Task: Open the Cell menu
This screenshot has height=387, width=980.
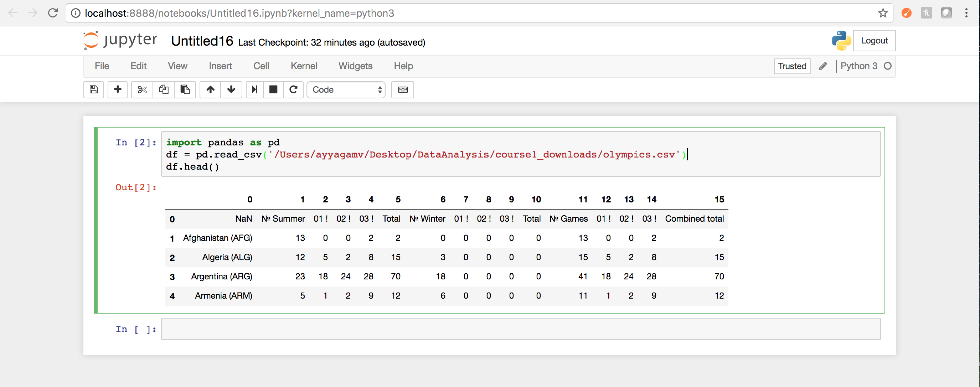Action: click(261, 66)
